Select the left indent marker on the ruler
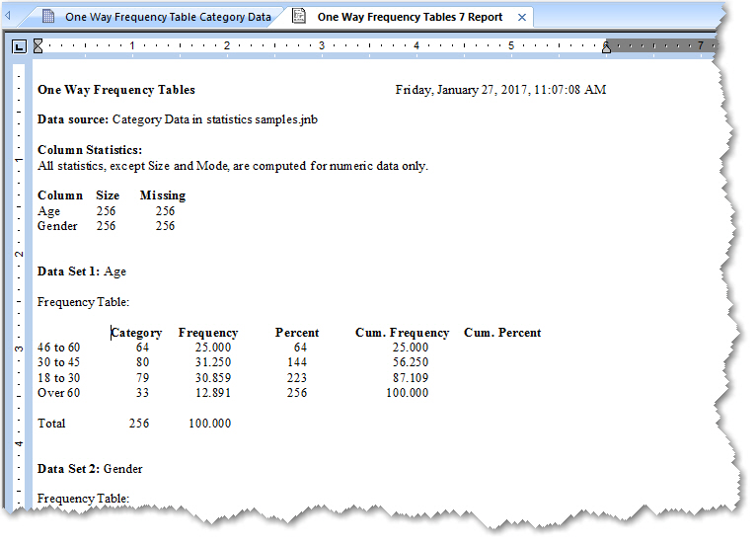Image resolution: width=756 pixels, height=543 pixels. click(x=38, y=45)
